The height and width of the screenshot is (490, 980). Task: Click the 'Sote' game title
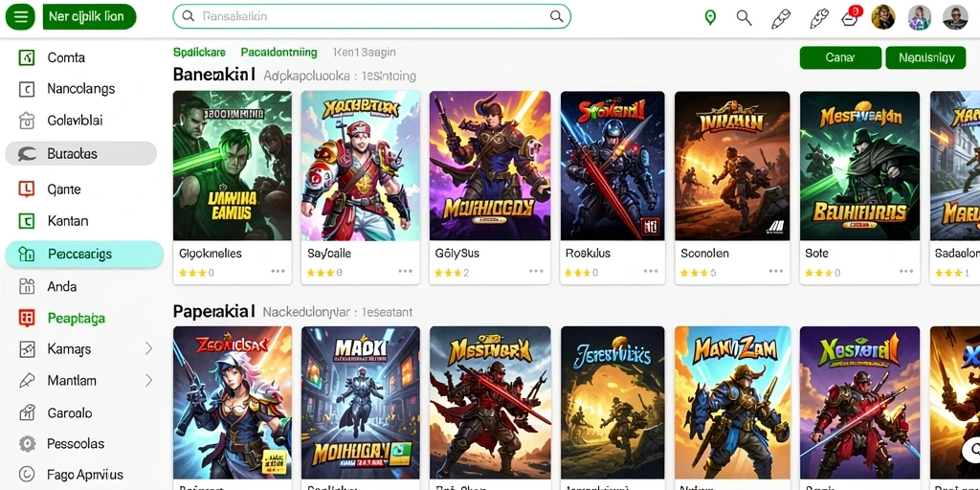[817, 253]
